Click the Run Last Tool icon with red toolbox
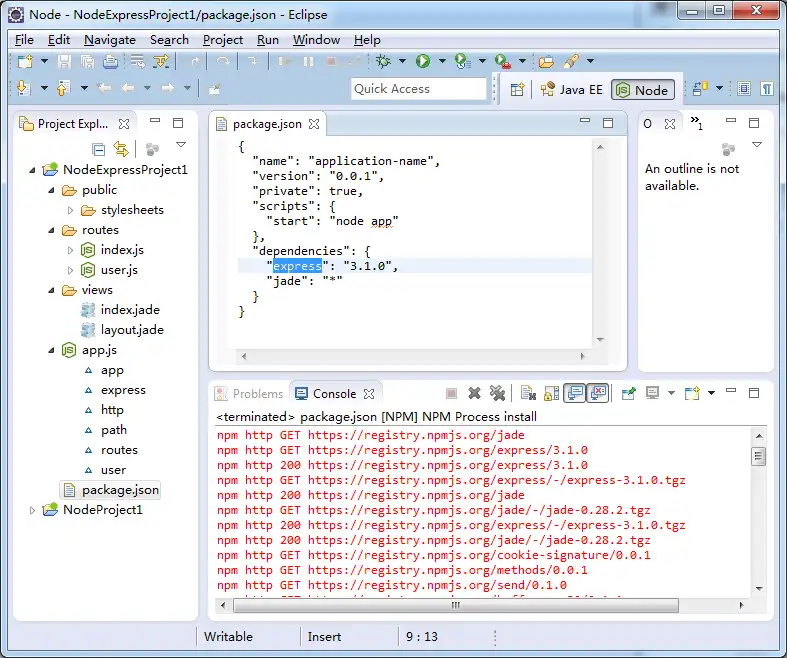 tap(502, 61)
